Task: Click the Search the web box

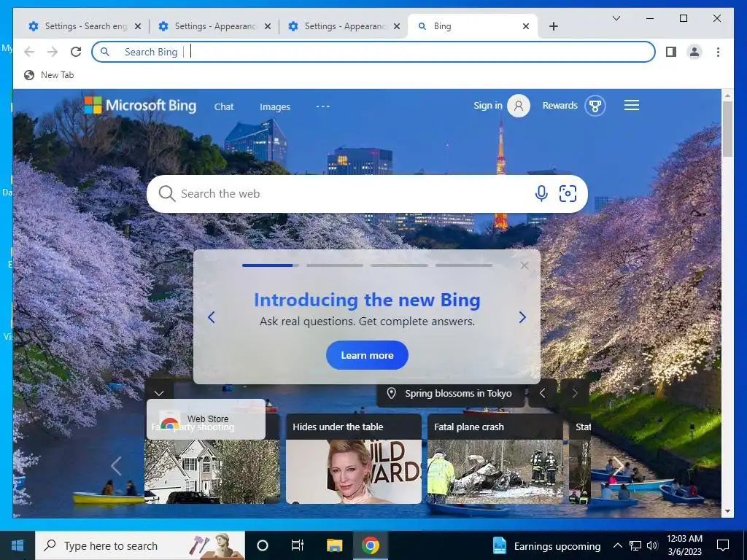Action: (x=367, y=194)
